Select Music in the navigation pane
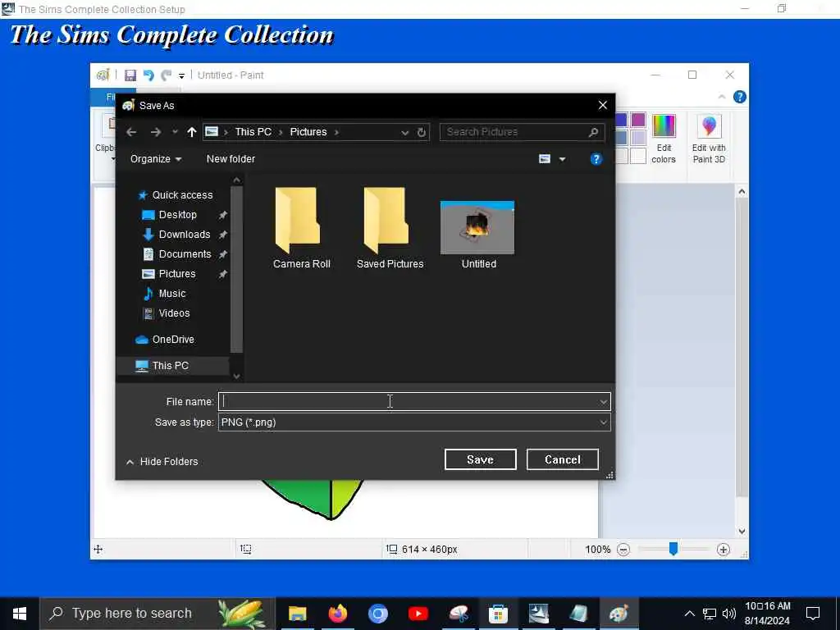 (x=172, y=294)
